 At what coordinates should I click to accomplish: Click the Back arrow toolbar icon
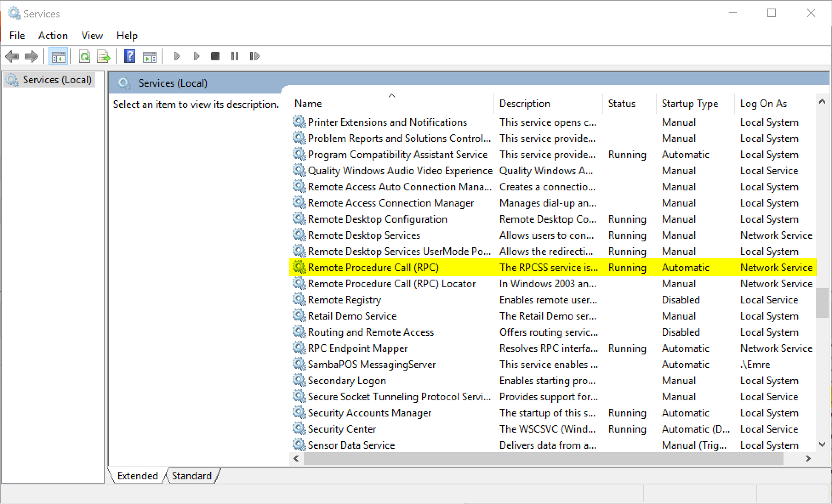(x=12, y=56)
